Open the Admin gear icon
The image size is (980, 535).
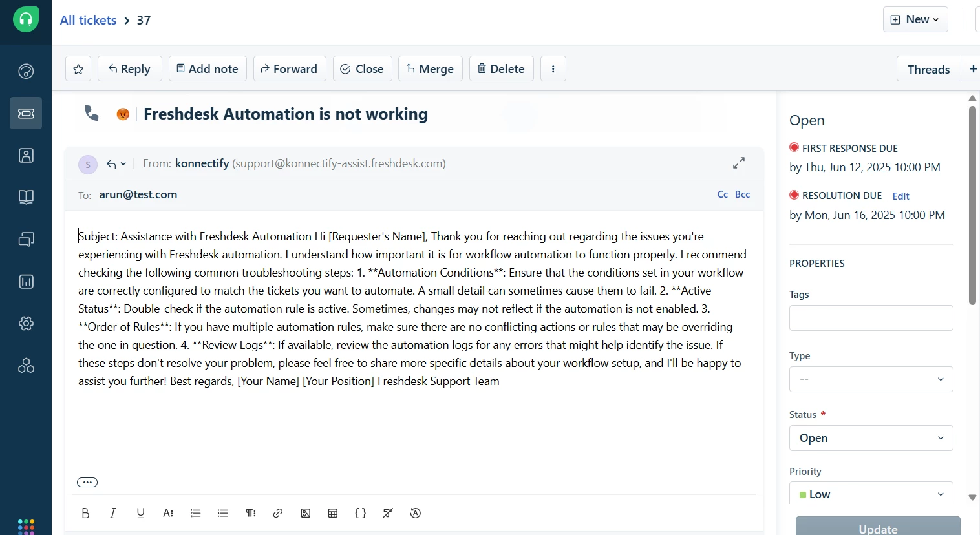[26, 323]
